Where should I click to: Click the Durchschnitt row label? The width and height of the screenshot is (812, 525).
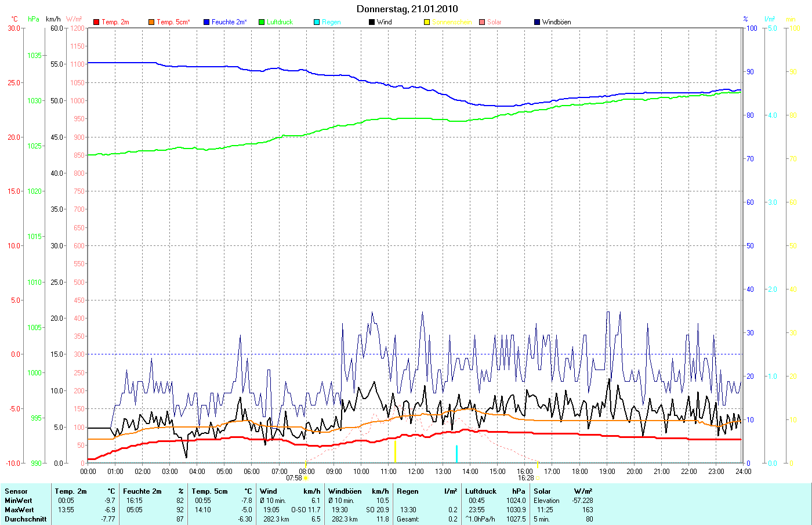pos(26,519)
